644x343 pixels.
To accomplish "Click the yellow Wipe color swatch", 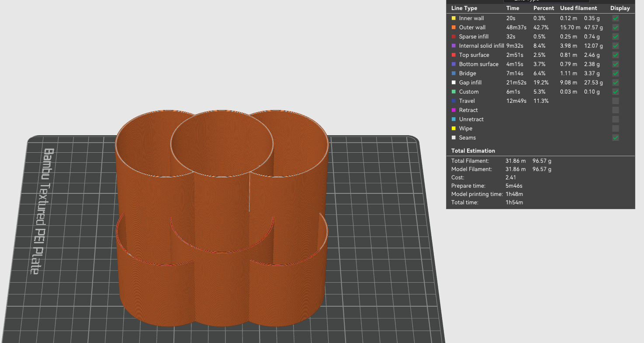I will point(454,129).
